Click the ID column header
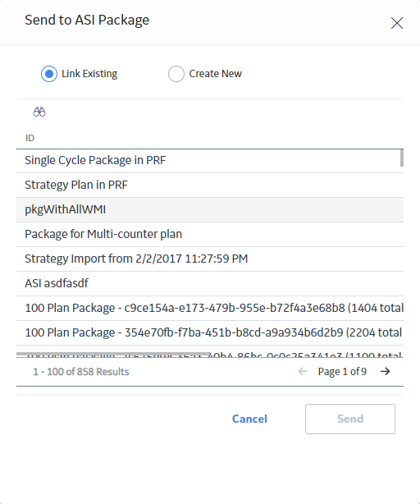Viewport: 420px width, 504px height. click(30, 138)
